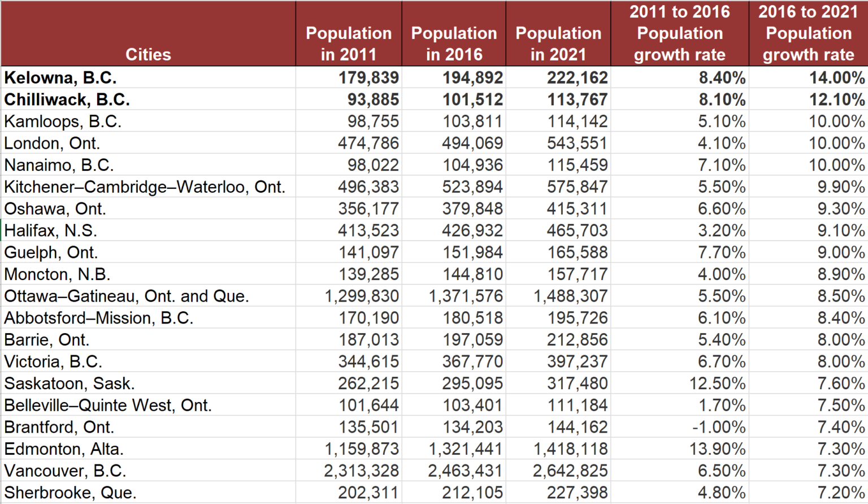Select the Kamloops, B.C. cell
This screenshot has height=504, width=868.
pos(148,121)
